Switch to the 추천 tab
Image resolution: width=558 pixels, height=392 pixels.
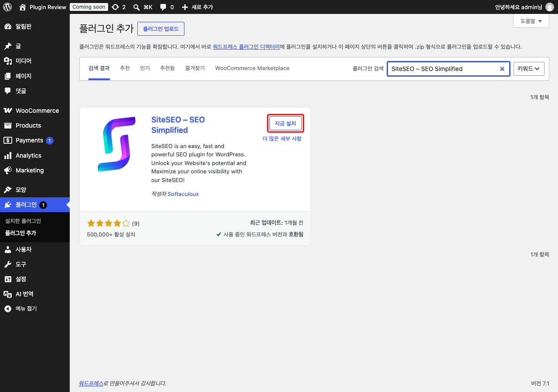click(x=125, y=68)
